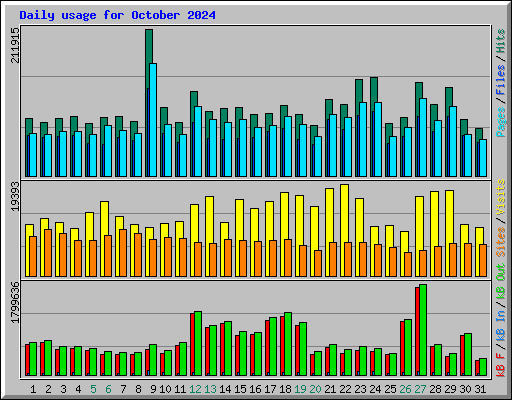Click day label 10 on the x-axis
Viewport: 512px width, 400px height.
[x=165, y=389]
